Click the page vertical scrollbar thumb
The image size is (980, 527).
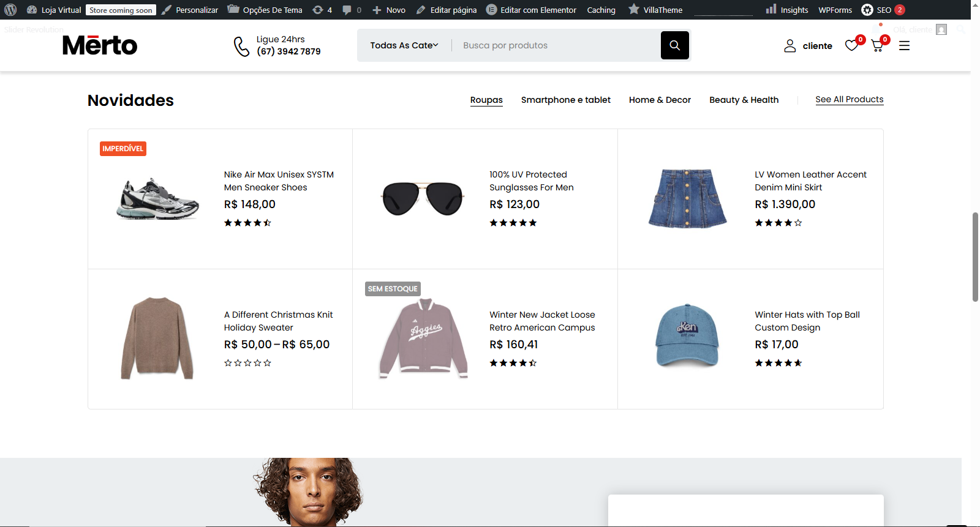975,257
